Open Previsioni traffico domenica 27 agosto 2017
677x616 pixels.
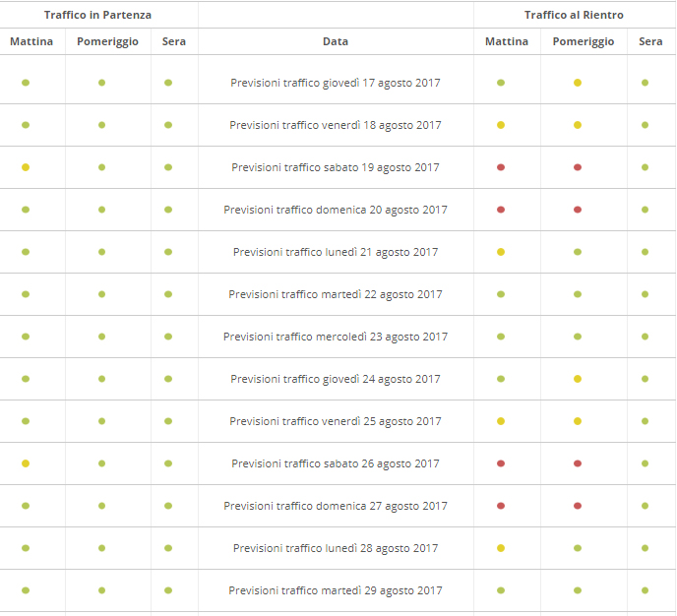point(336,506)
